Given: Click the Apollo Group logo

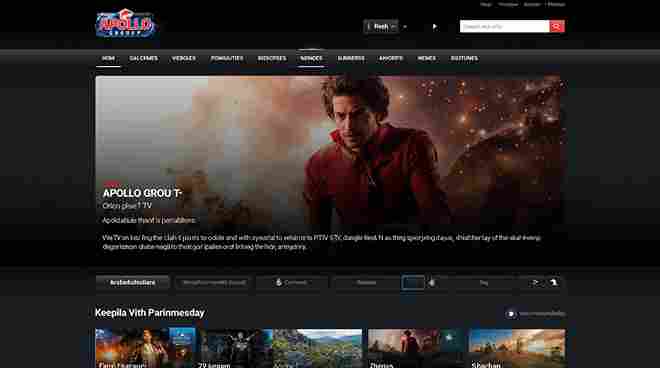Looking at the screenshot, I should pyautogui.click(x=126, y=24).
